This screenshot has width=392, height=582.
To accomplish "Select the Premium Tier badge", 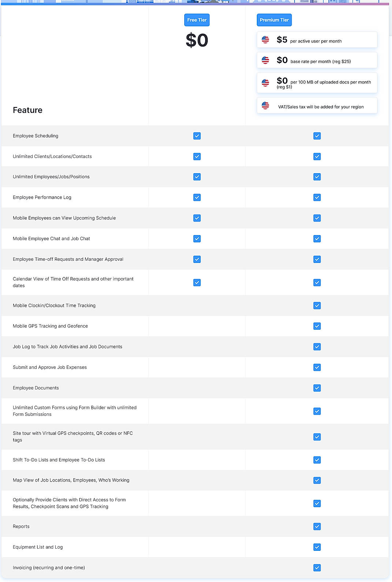I will pos(274,20).
